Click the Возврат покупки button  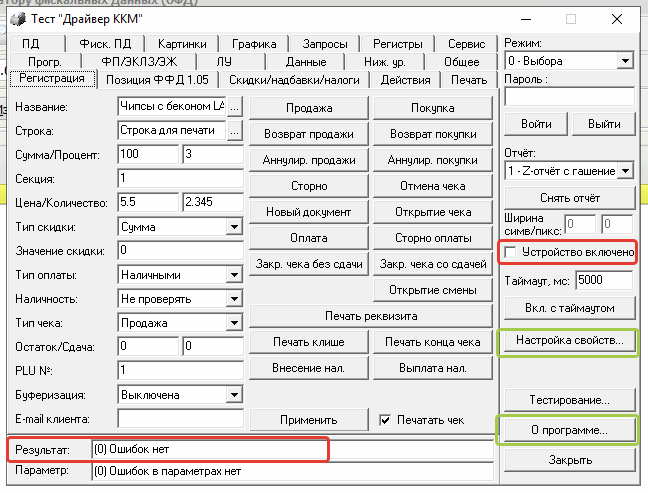pyautogui.click(x=433, y=134)
